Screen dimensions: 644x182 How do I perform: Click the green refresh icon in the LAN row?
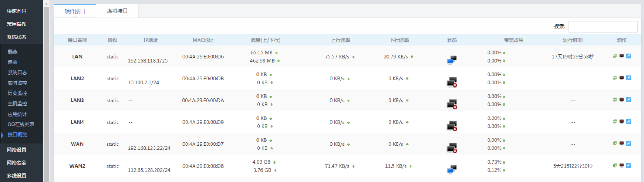tap(615, 56)
